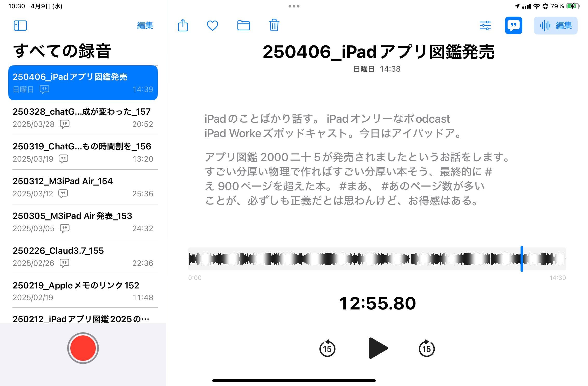Click transcript icon on 250328 recording row
The image size is (588, 386).
click(x=65, y=124)
